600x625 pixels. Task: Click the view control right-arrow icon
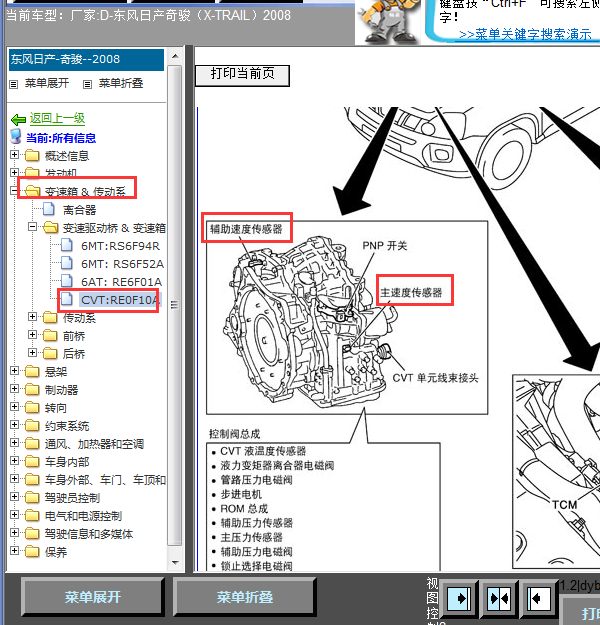[460, 598]
